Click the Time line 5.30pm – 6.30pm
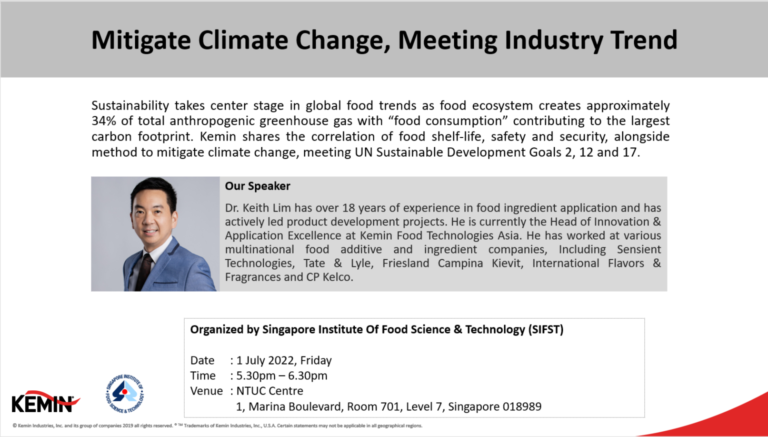Screen dimensions: 768x437 click(259, 376)
